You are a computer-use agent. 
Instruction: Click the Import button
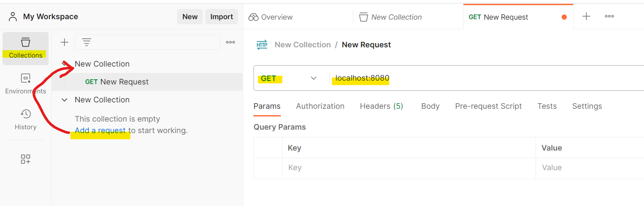point(221,17)
